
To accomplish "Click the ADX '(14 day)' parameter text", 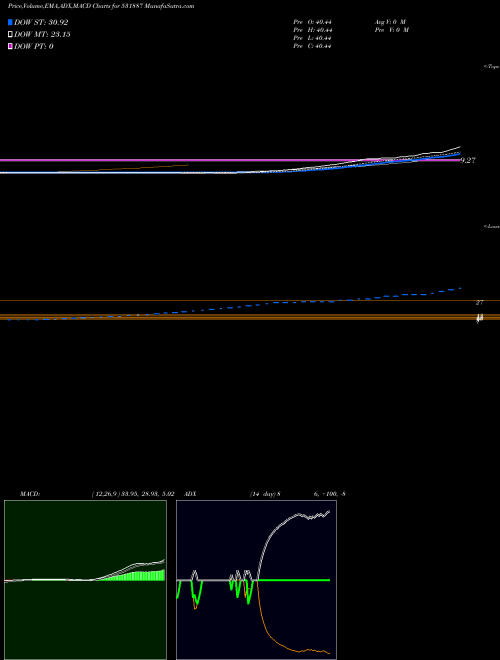I will click(265, 494).
